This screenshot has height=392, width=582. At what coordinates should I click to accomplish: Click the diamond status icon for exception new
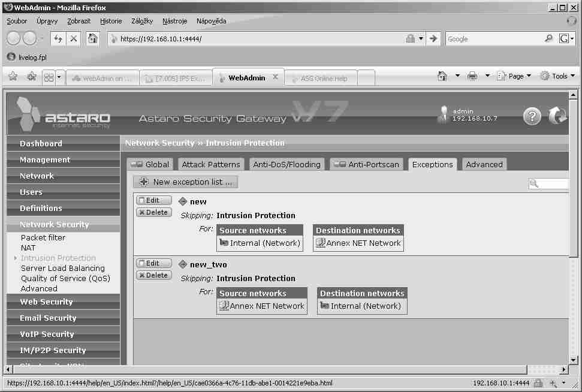point(182,201)
